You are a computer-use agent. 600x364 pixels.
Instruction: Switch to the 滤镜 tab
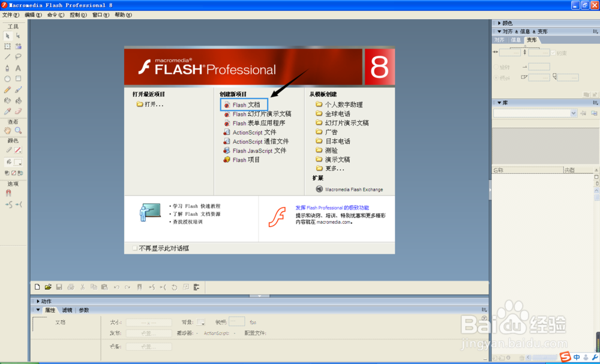coord(67,310)
